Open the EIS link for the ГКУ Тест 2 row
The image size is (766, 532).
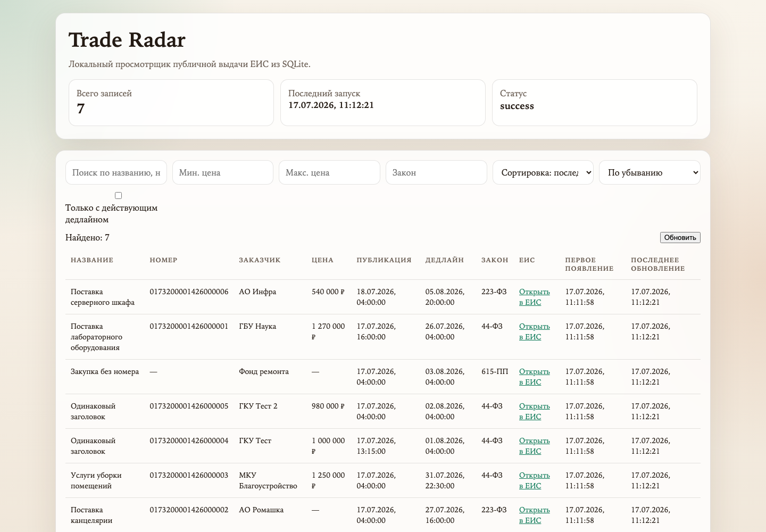coord(535,411)
